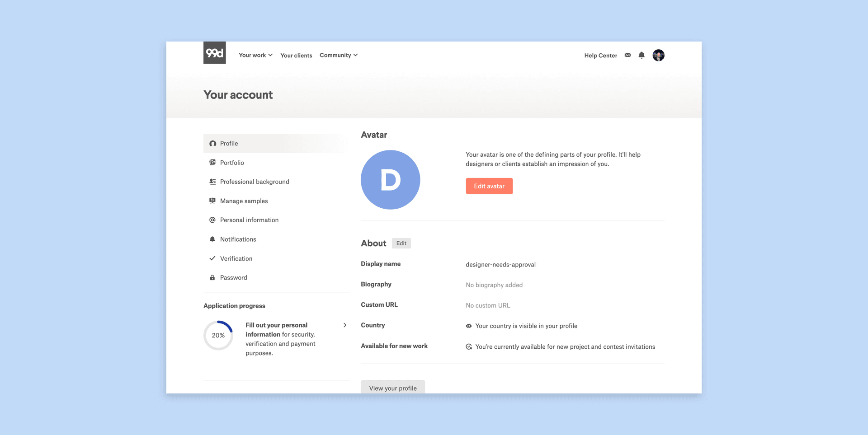Click the 99d logo in the navigation bar
This screenshot has height=435, width=868.
coord(214,53)
